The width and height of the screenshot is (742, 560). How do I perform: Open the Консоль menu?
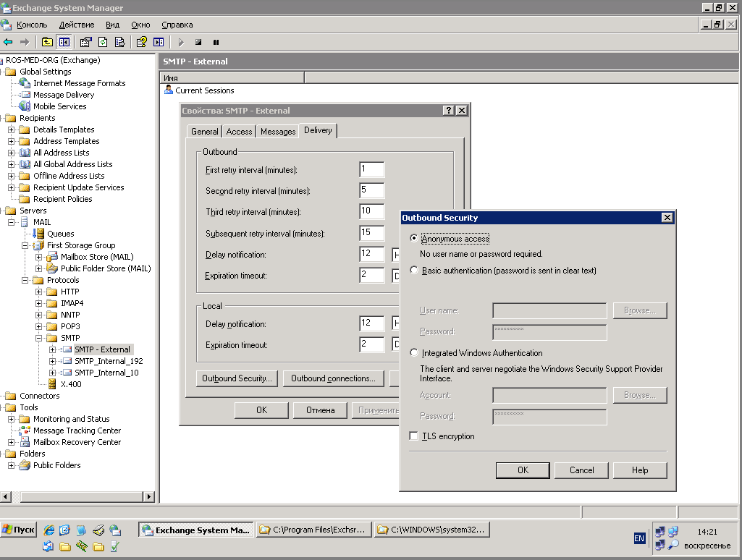tap(32, 25)
